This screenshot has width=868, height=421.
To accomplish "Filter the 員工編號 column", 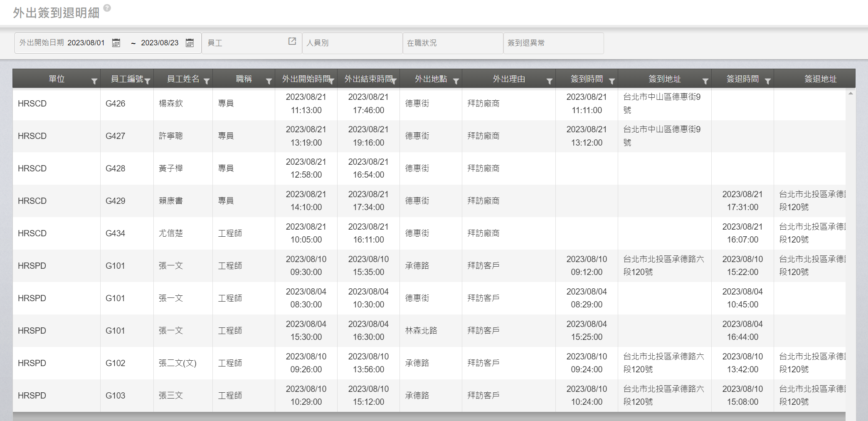I will pyautogui.click(x=148, y=81).
